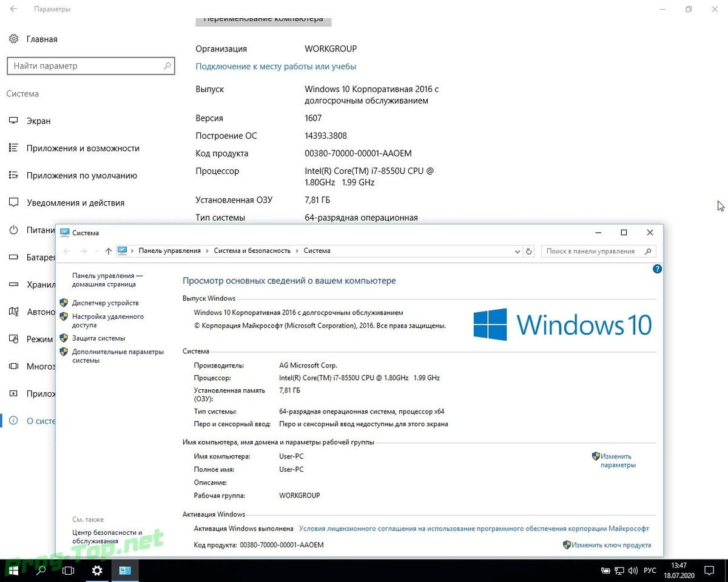This screenshot has height=582, width=728.
Task: Click the Система breadcrumb item
Action: click(x=317, y=251)
